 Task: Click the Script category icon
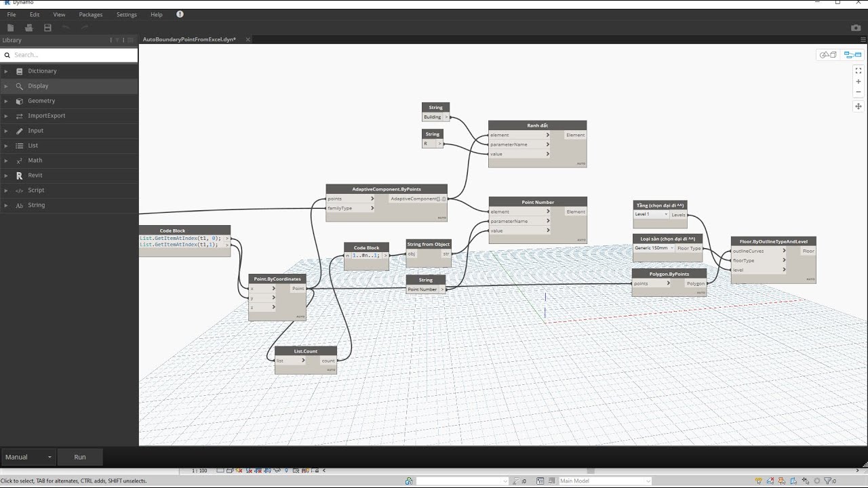(20, 190)
